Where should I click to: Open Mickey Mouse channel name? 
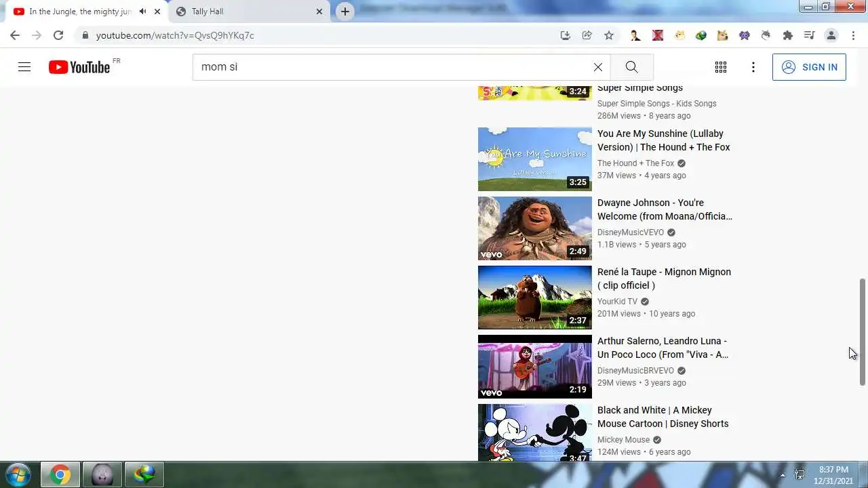[x=623, y=440]
